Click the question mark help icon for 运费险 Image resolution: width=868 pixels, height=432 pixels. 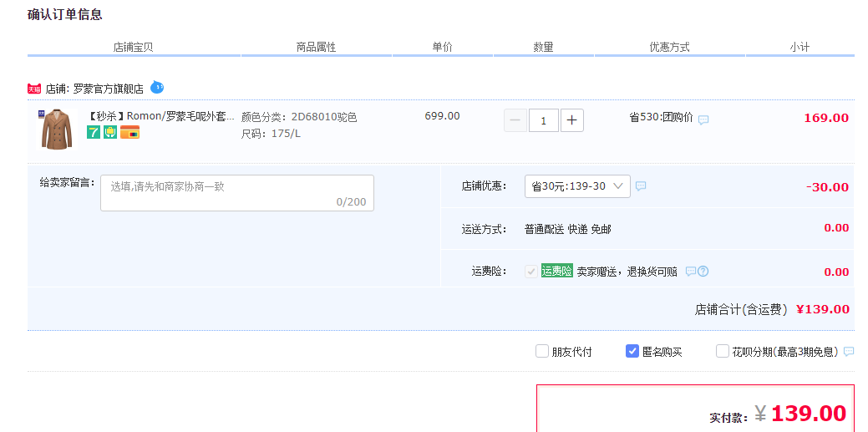click(703, 272)
